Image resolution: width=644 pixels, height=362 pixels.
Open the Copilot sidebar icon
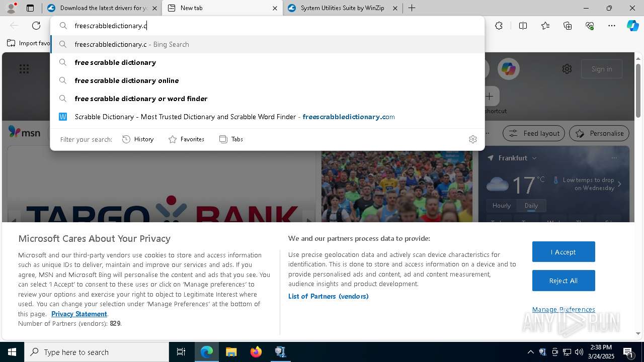coord(632,26)
